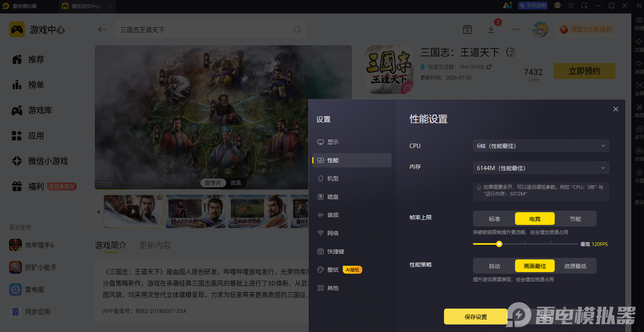Toggle fullscreen from the right toolbar
The height and width of the screenshot is (332, 644).
point(639,88)
